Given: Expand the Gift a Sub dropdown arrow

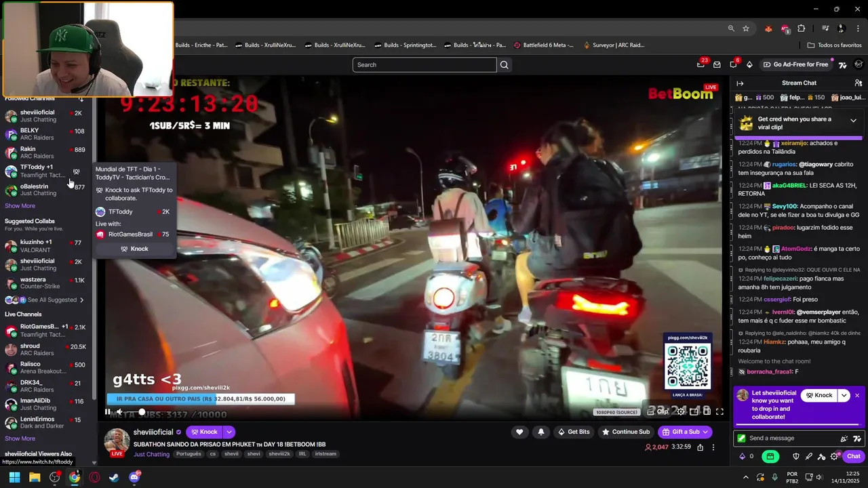Looking at the screenshot, I should [705, 432].
